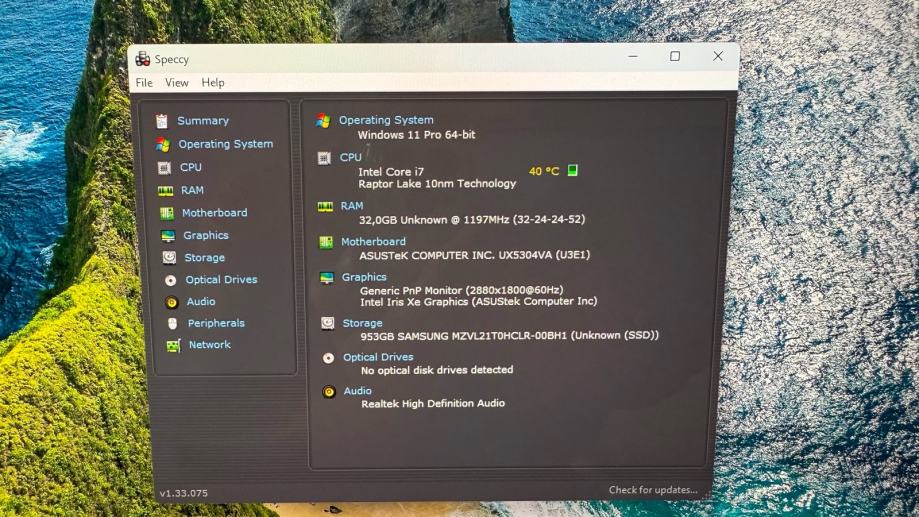Show Motherboard details from sidebar
This screenshot has width=919, height=517.
coord(215,213)
